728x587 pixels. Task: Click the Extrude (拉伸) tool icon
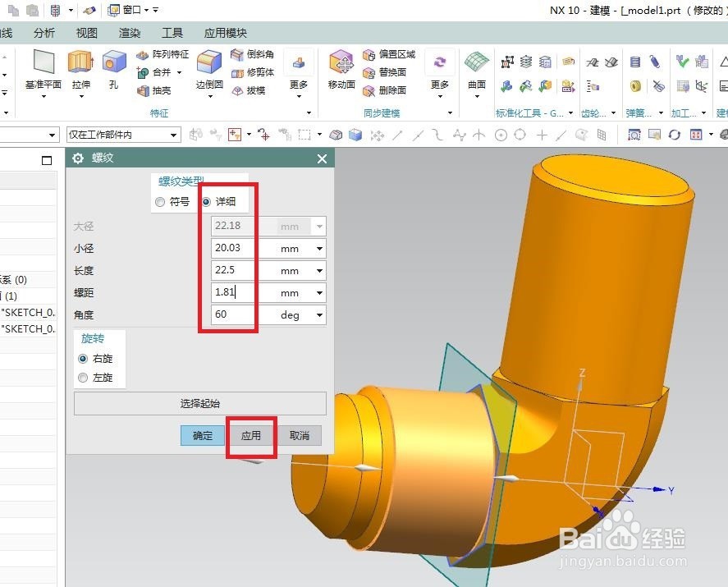(80, 62)
